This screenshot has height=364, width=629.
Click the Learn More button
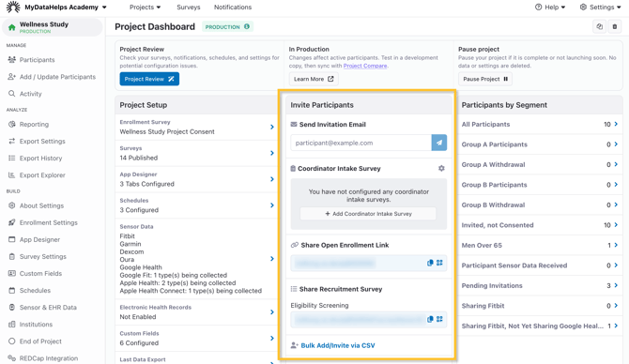pyautogui.click(x=314, y=79)
